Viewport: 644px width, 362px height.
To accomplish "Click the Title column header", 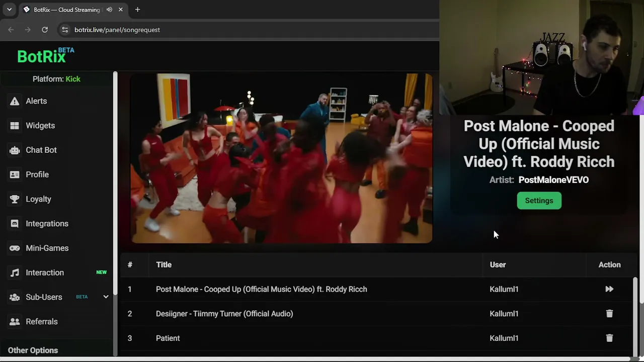I will 164,264.
